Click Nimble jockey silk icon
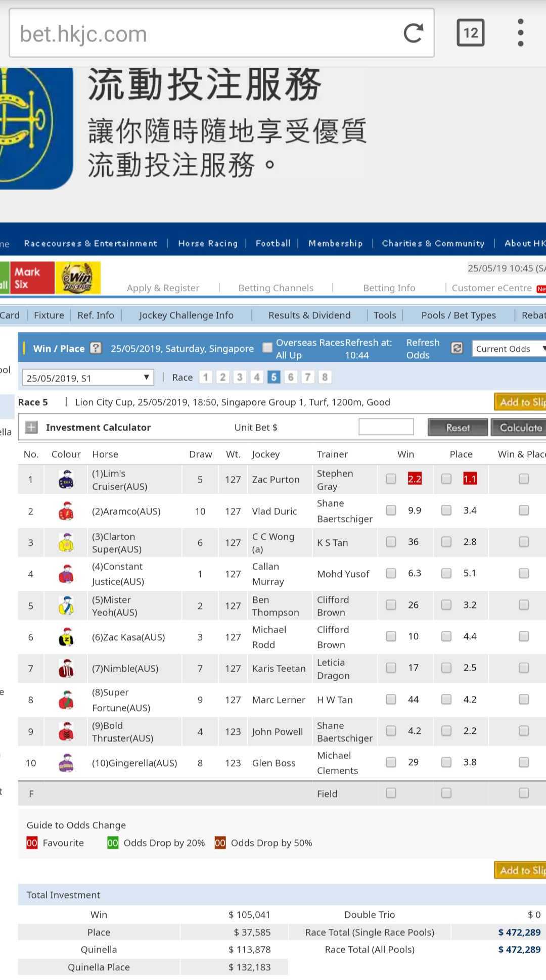Viewport: 546px width, 980px height. click(x=66, y=668)
